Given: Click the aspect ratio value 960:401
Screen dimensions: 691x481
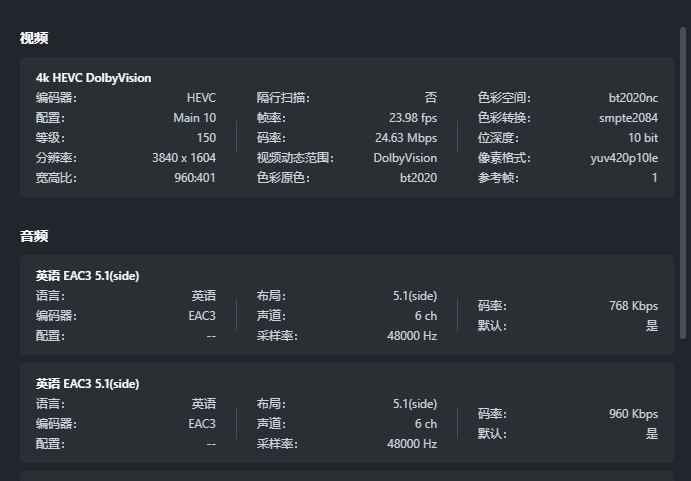Looking at the screenshot, I should [195, 178].
